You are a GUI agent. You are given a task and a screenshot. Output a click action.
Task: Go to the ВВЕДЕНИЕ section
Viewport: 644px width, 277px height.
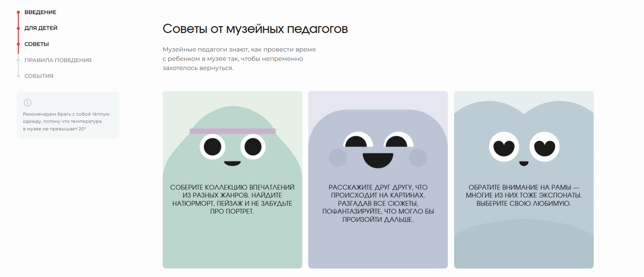(x=40, y=12)
